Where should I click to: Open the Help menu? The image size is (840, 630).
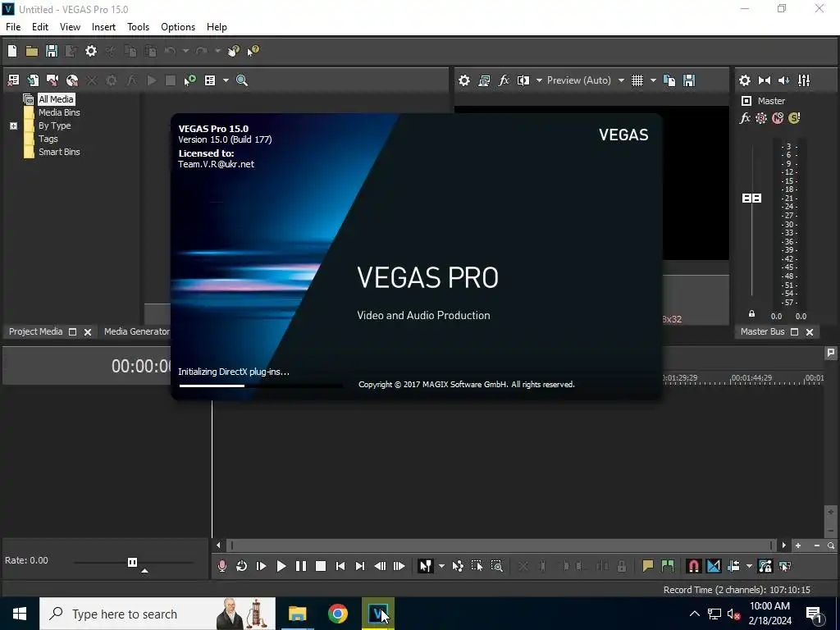[217, 27]
